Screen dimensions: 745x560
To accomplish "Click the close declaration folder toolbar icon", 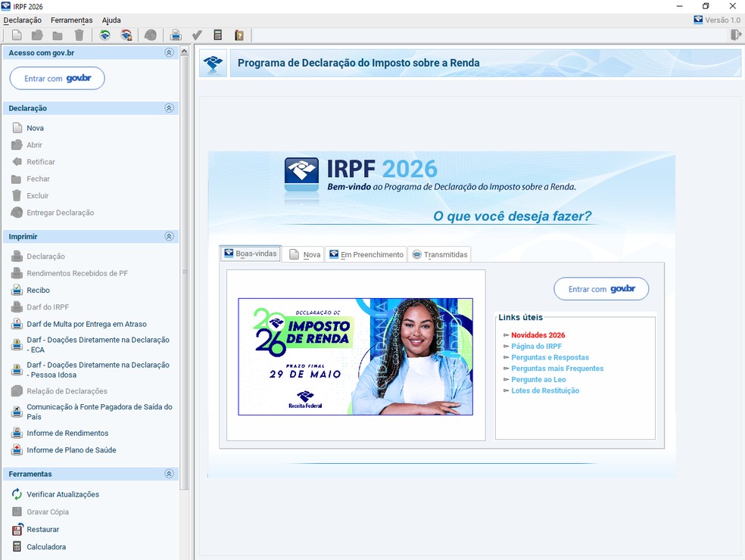I will click(x=58, y=35).
